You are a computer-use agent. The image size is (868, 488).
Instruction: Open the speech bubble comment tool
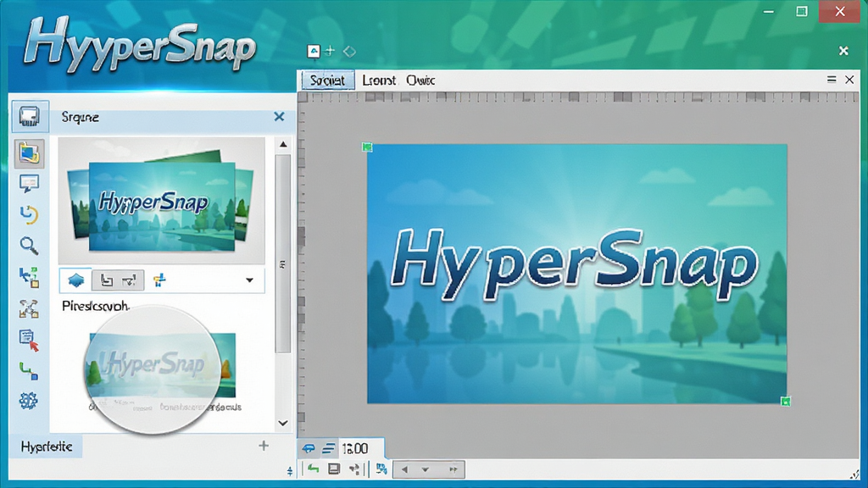pyautogui.click(x=29, y=183)
